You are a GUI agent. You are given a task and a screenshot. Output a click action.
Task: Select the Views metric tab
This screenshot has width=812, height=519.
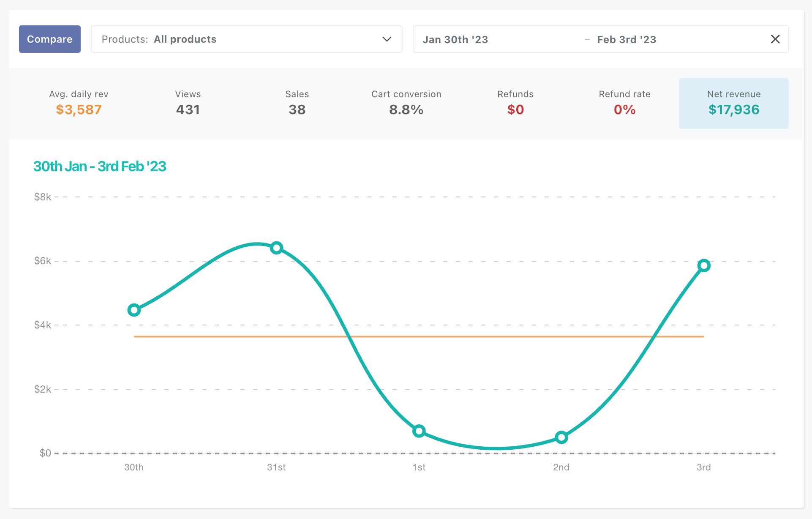pos(188,103)
